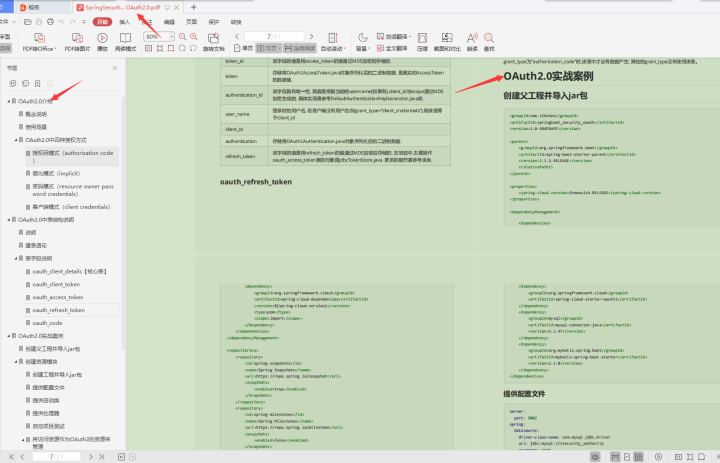The image size is (720, 463).
Task: Click actual size icon below zoom box
Action: [x=148, y=48]
